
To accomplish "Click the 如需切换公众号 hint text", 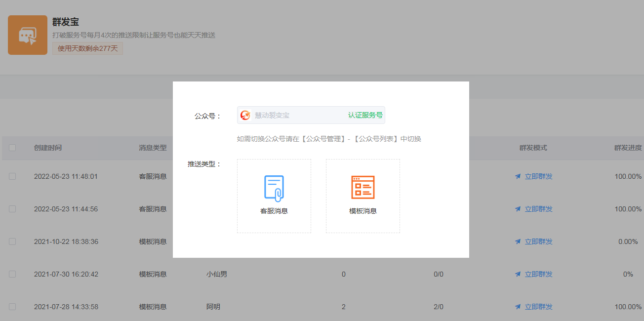I will point(329,139).
